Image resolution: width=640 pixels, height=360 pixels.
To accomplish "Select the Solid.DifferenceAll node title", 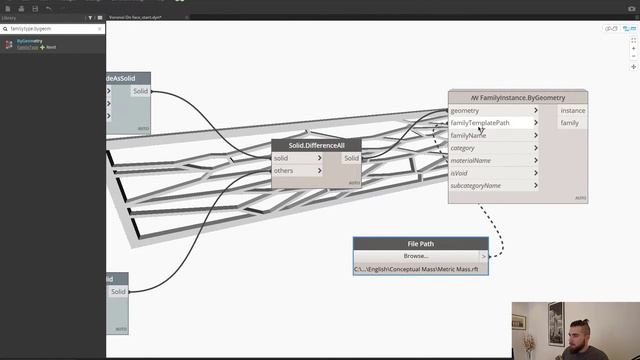I will (316, 145).
